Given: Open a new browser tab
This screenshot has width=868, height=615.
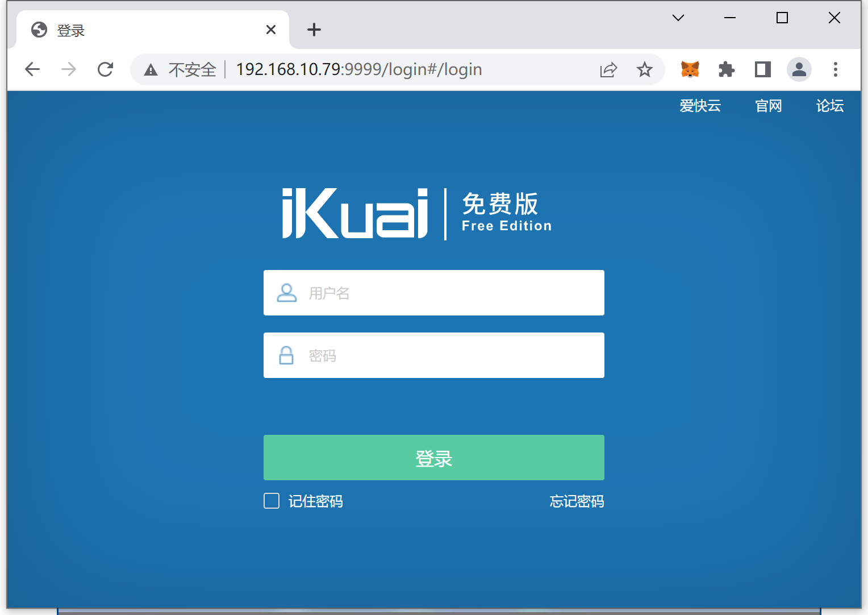Looking at the screenshot, I should [314, 30].
